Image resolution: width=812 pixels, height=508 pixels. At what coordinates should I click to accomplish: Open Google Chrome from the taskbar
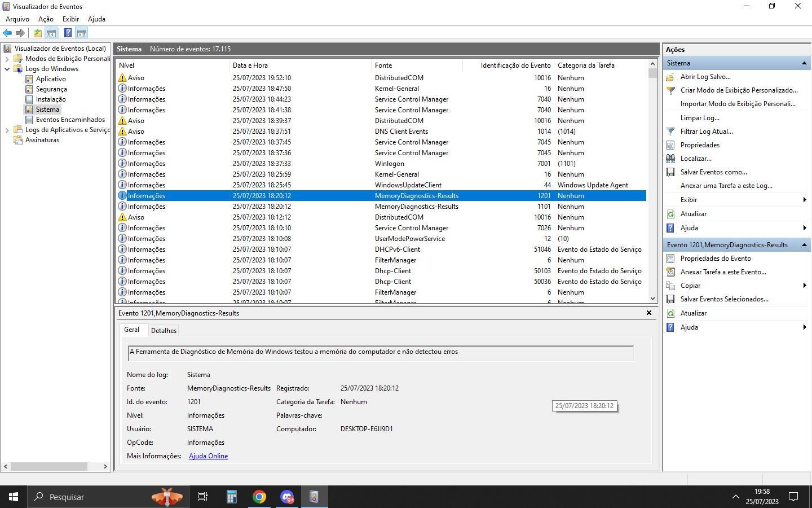(x=259, y=497)
